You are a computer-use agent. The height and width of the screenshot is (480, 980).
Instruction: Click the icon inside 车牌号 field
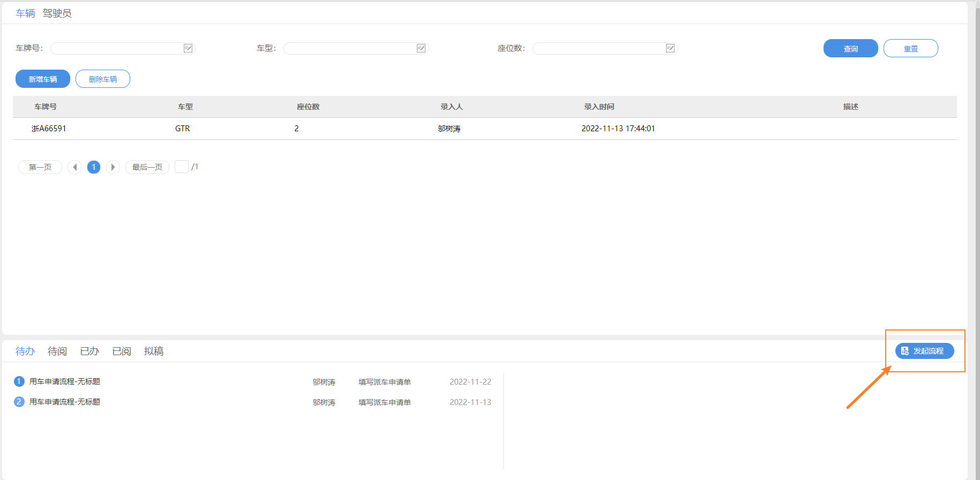click(x=188, y=48)
